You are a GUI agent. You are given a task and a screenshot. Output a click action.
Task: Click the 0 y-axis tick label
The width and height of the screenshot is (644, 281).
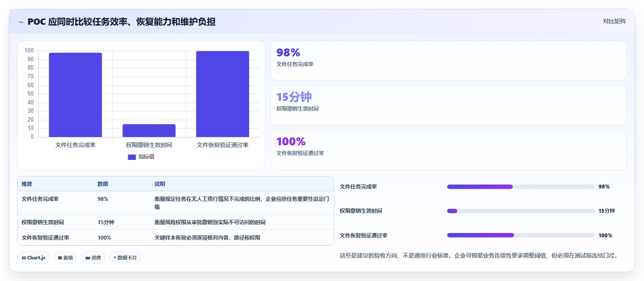click(x=32, y=137)
